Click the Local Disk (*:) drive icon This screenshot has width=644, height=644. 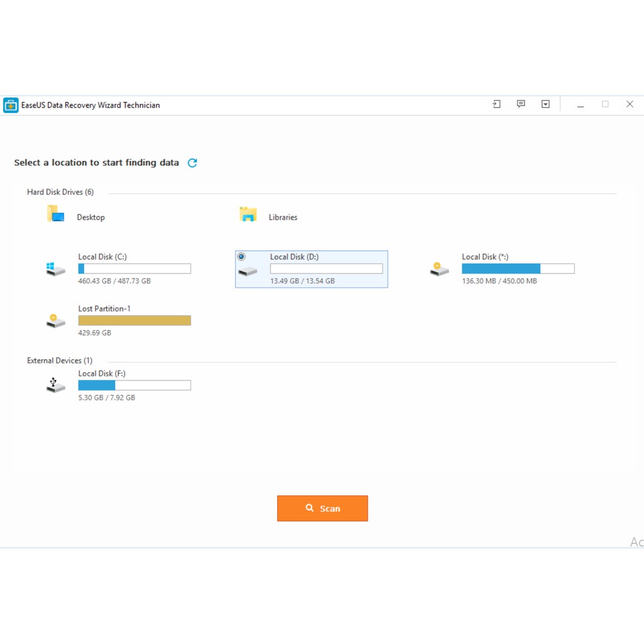(x=440, y=269)
